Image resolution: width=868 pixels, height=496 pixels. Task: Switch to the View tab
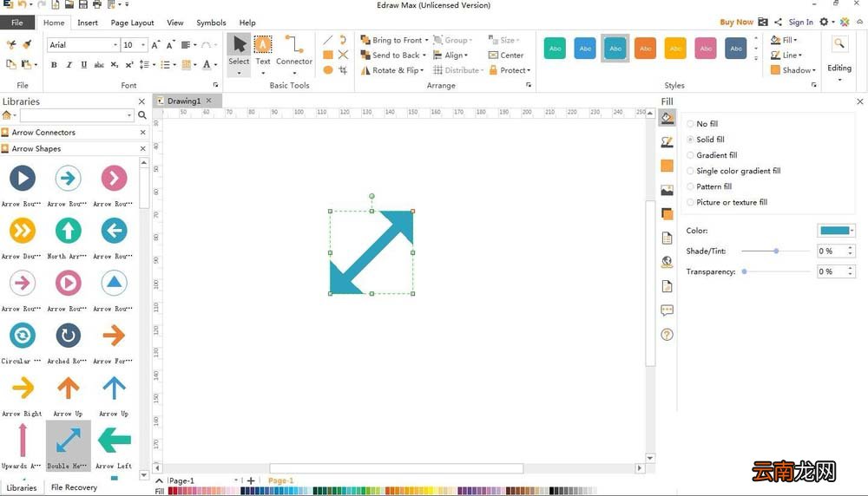(175, 23)
